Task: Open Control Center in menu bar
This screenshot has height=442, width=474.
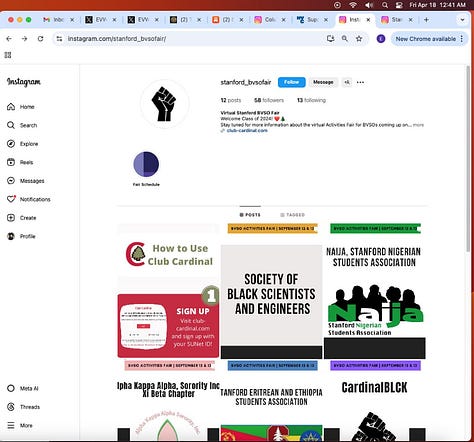Action: pyautogui.click(x=399, y=5)
